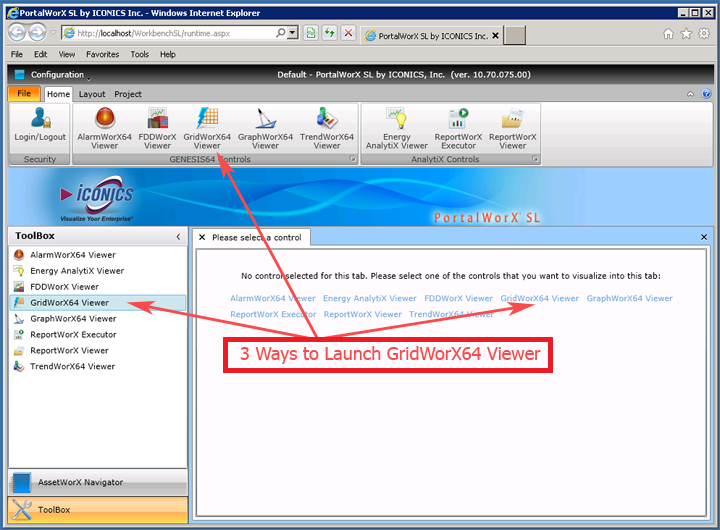
Task: Select FDDWorX Viewer in ToolBox list
Action: [x=98, y=287]
